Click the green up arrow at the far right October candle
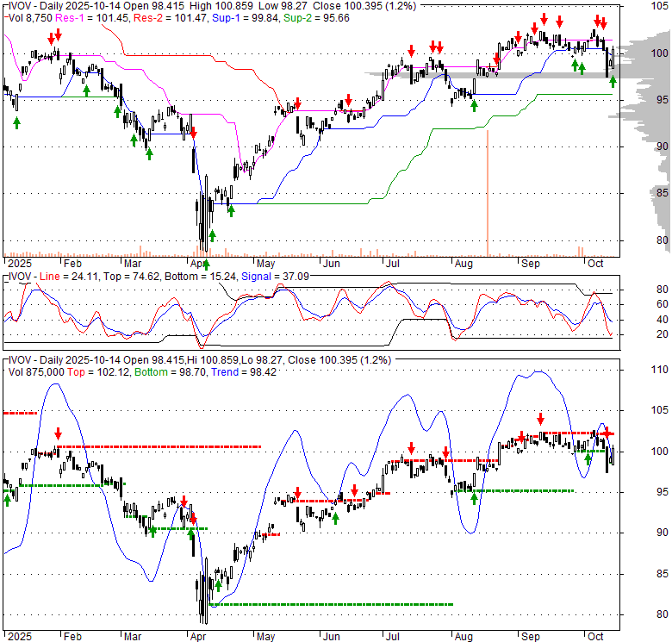 pyautogui.click(x=613, y=81)
